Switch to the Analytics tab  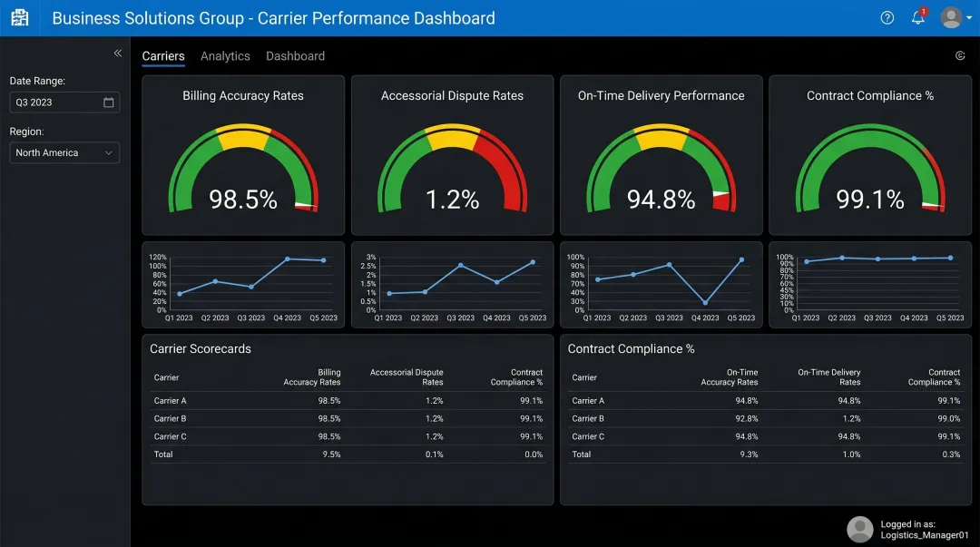pos(225,55)
